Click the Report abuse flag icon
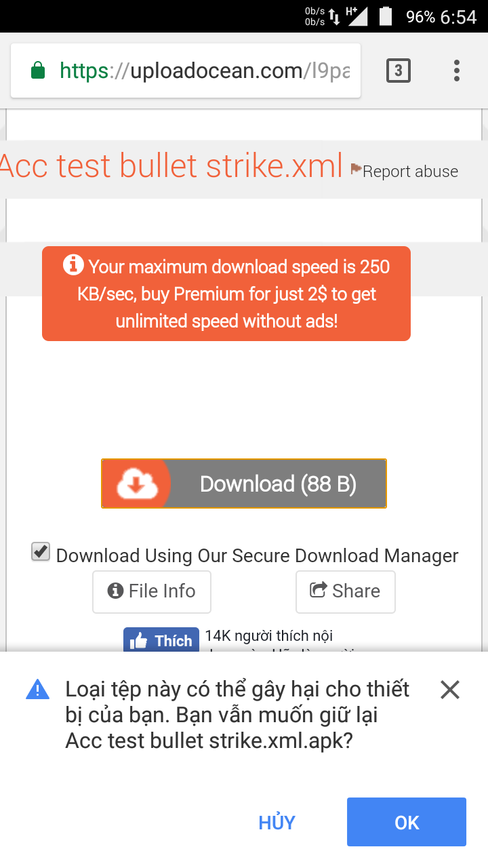Viewport: 488px width, 868px height. point(356,169)
